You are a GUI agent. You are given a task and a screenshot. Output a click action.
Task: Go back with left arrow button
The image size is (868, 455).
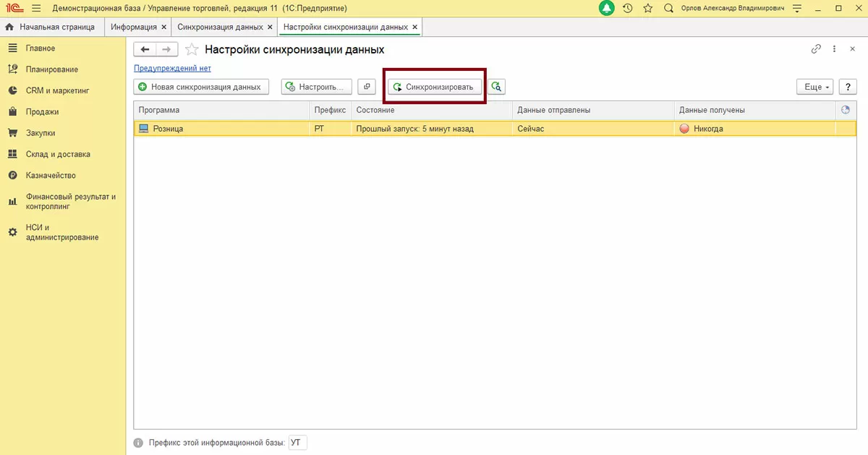tap(145, 49)
